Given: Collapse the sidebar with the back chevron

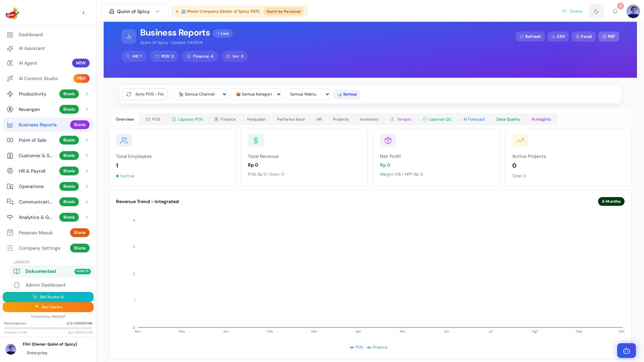Looking at the screenshot, I should coord(84,13).
